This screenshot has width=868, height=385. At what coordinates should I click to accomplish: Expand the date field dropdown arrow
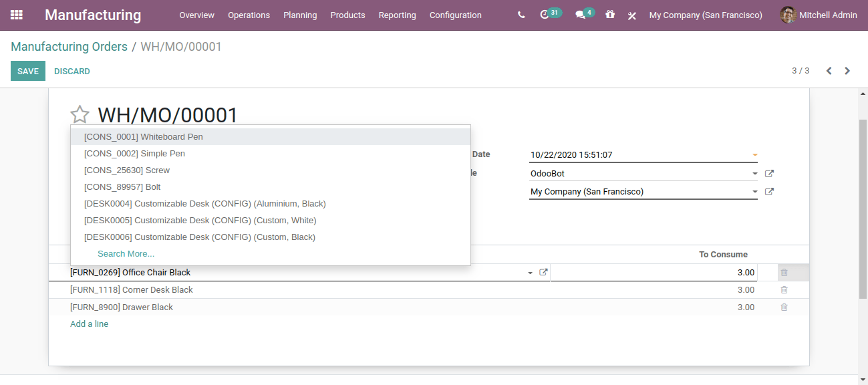[x=755, y=155]
